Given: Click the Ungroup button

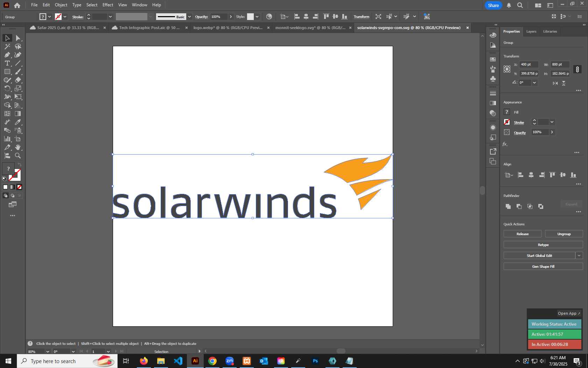Looking at the screenshot, I should (564, 234).
